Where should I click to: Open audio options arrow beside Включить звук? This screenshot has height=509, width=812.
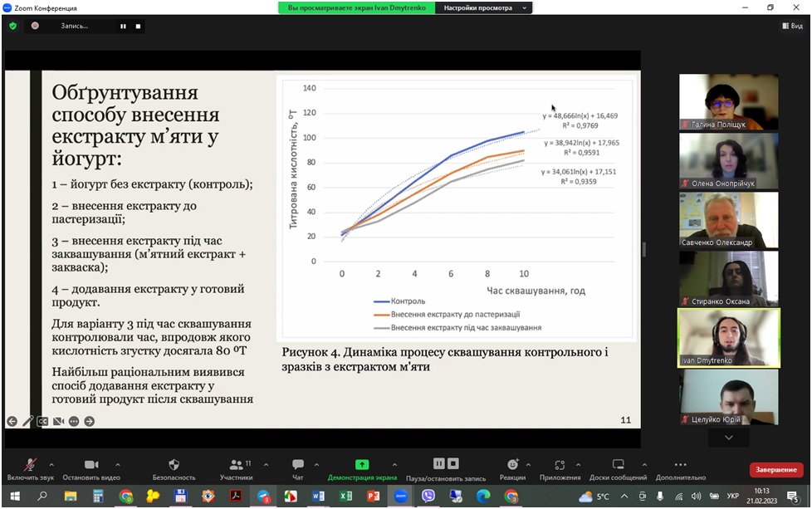coord(51,464)
